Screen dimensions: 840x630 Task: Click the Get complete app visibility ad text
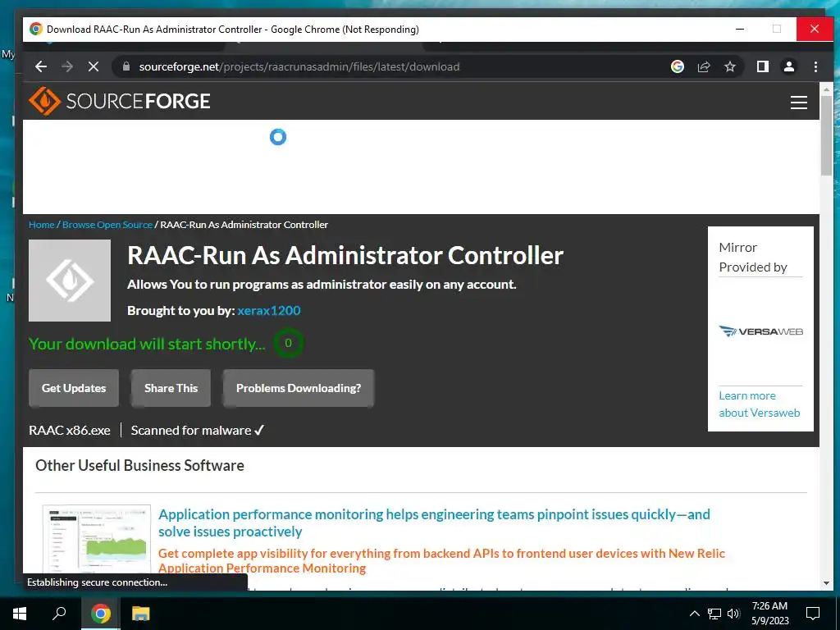pyautogui.click(x=441, y=560)
